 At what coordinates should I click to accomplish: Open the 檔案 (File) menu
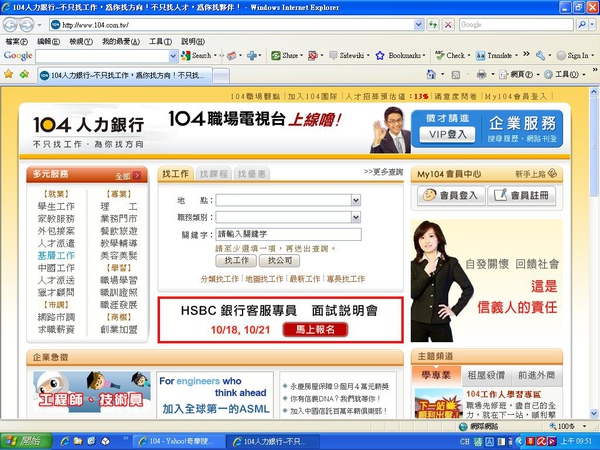[x=16, y=41]
